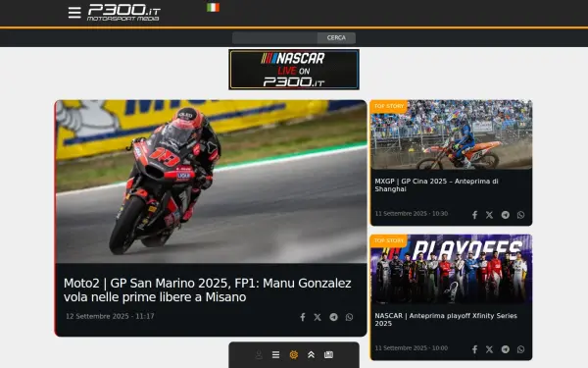The height and width of the screenshot is (368, 588).
Task: Click the date 11 Settembre 2025 - 10:30
Action: coord(412,214)
